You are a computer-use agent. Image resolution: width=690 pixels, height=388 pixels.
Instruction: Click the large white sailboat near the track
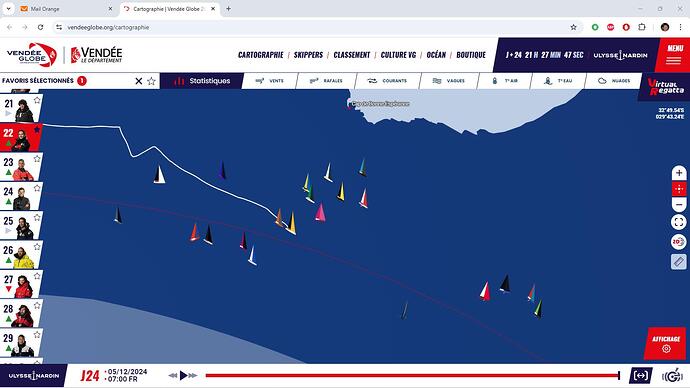coord(159,175)
